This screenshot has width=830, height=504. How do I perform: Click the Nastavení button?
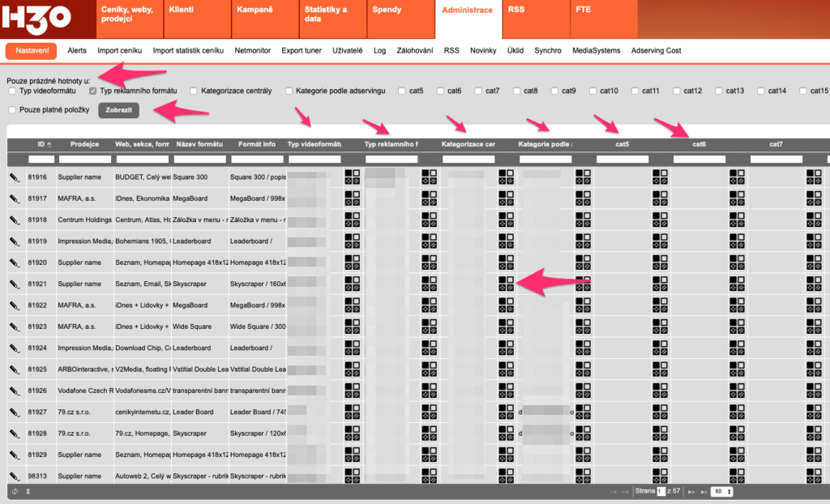pyautogui.click(x=31, y=50)
